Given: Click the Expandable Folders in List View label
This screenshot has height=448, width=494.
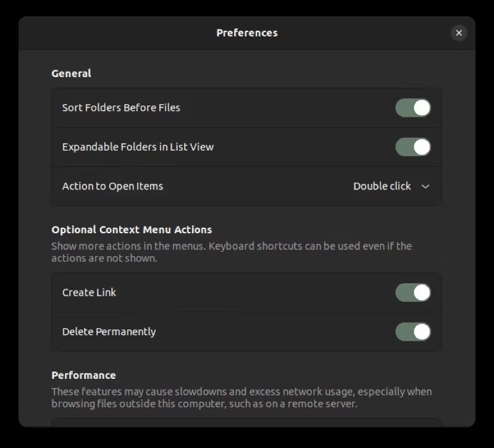Looking at the screenshot, I should [x=138, y=147].
